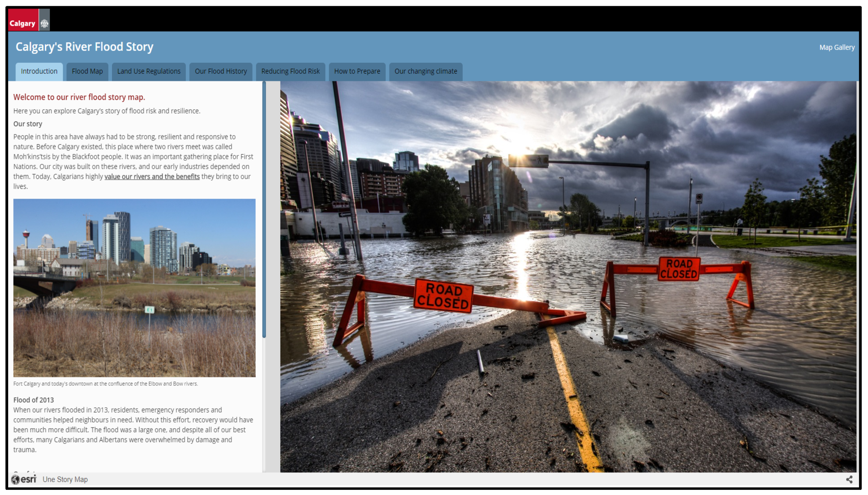Switch to the Flood Map tab
Screen dimensions: 868x495
tap(87, 71)
